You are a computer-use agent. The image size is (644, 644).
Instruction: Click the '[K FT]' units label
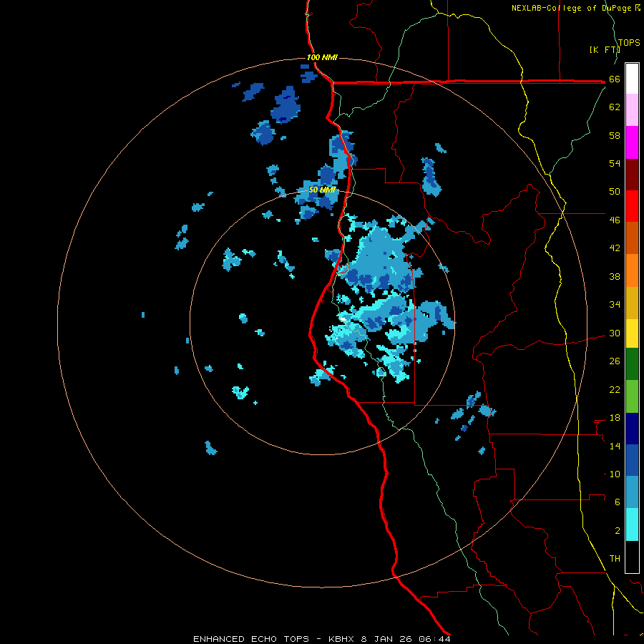tap(605, 50)
